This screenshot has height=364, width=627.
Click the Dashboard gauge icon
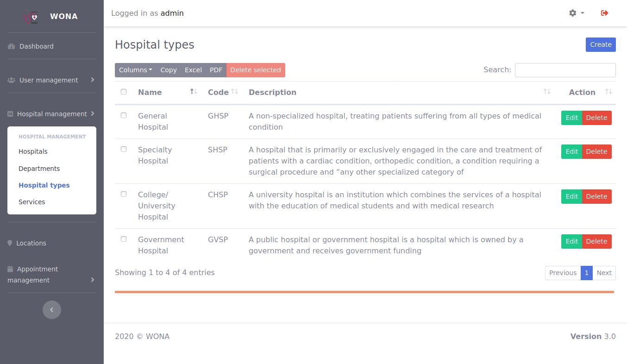[x=12, y=46]
